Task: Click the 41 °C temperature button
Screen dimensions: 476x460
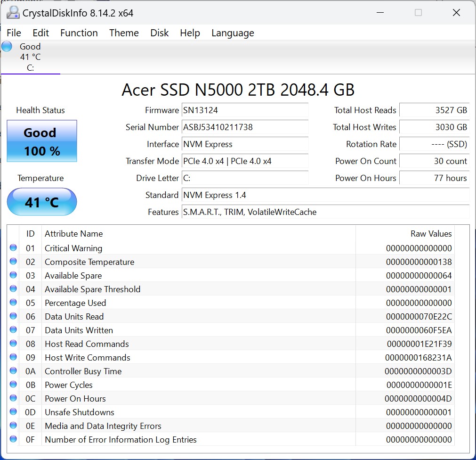Action: [x=42, y=202]
